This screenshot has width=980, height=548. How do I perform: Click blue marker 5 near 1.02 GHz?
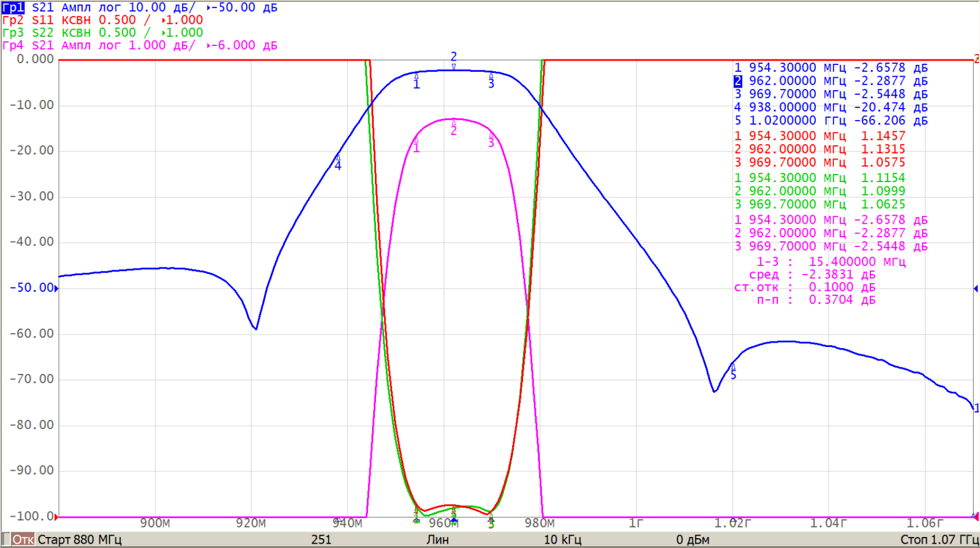pos(733,370)
